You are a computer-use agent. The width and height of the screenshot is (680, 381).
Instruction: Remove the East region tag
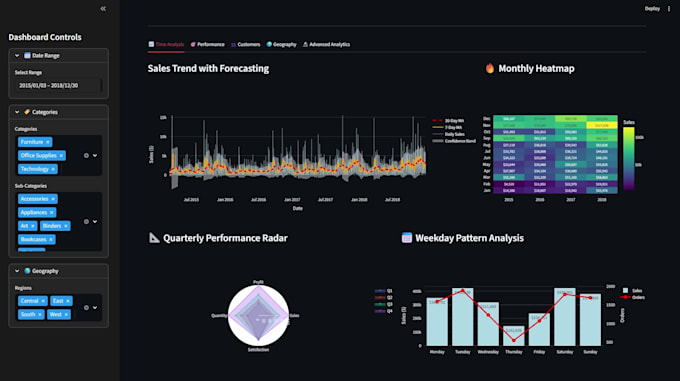click(x=68, y=301)
